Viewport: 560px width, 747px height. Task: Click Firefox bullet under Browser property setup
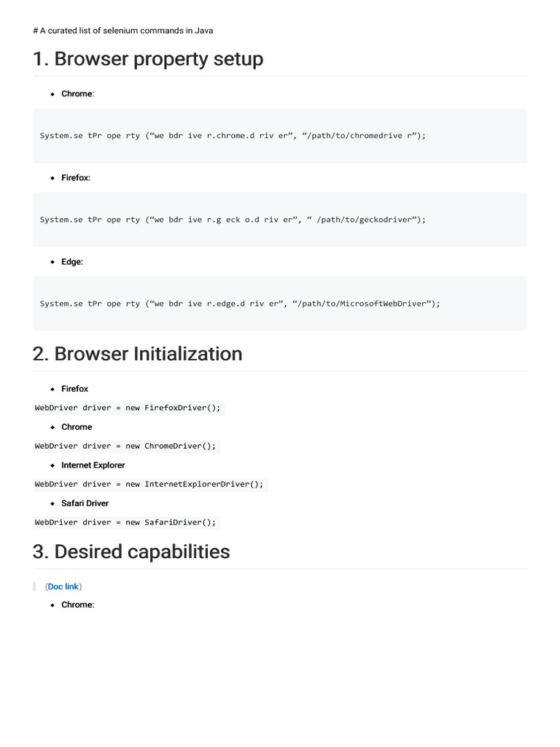(x=76, y=178)
